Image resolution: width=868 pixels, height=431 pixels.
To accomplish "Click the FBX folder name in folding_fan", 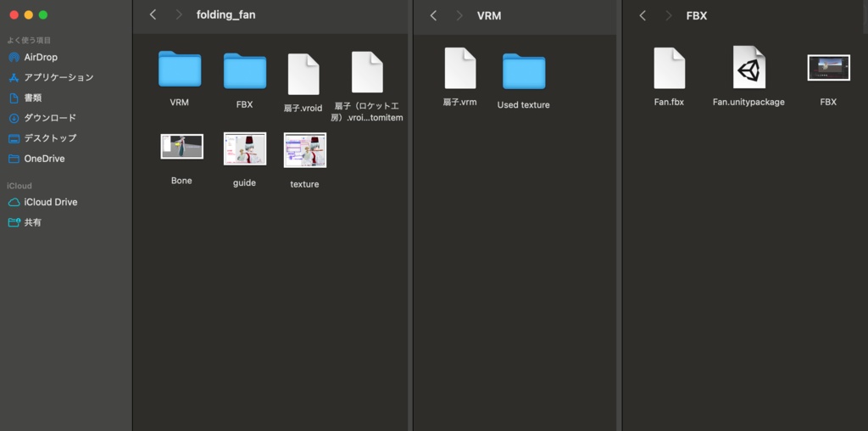I will [244, 104].
